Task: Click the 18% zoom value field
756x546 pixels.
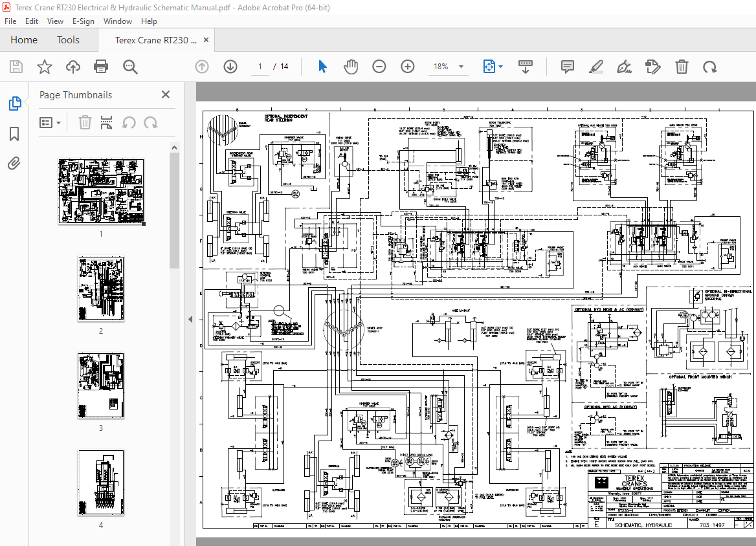Action: click(441, 67)
